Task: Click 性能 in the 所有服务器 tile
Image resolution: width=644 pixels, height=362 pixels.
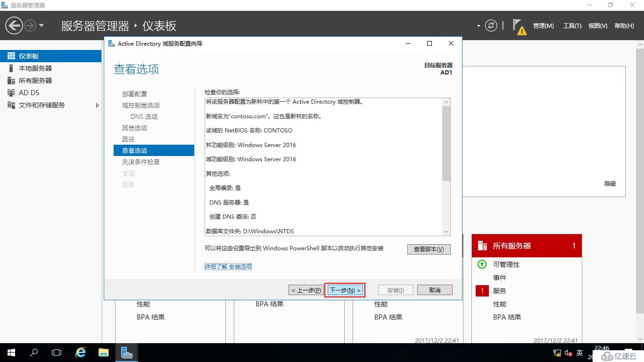Action: 500,304
